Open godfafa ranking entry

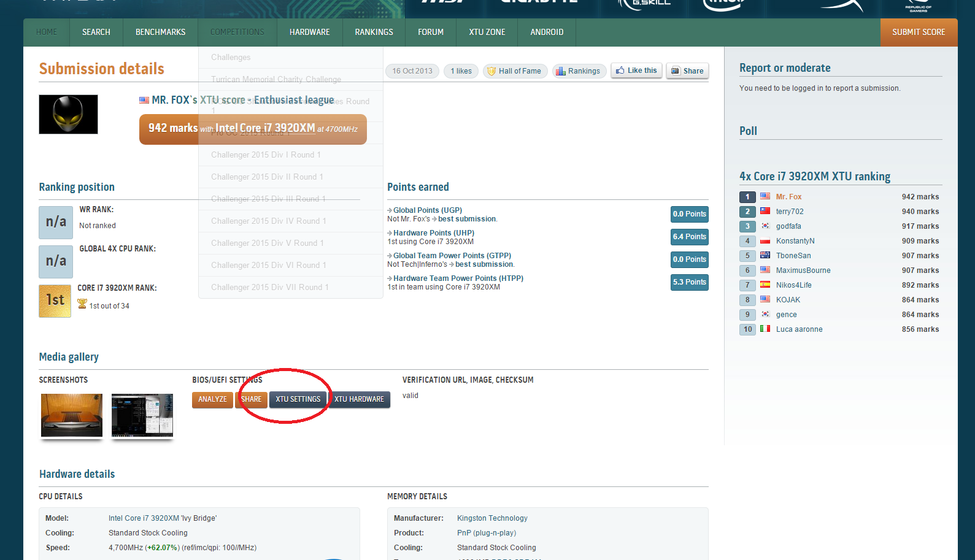click(788, 226)
